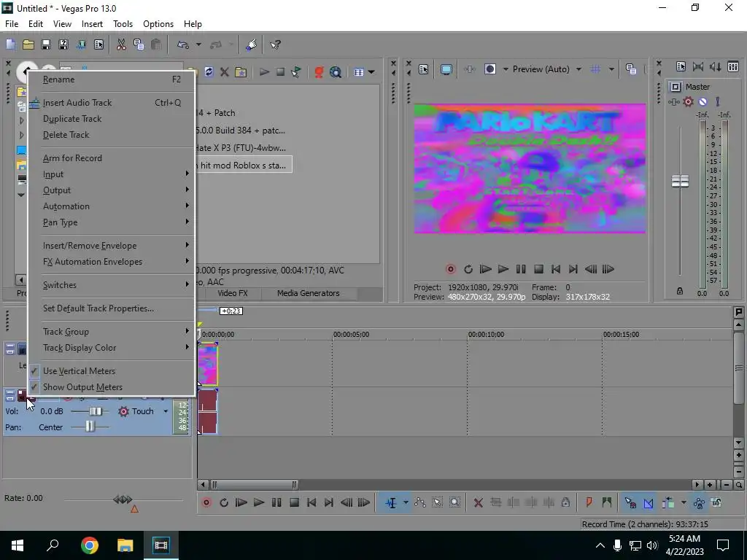Click Pause in the timeline transport
Viewport: 747px width, 560px height.
click(276, 502)
